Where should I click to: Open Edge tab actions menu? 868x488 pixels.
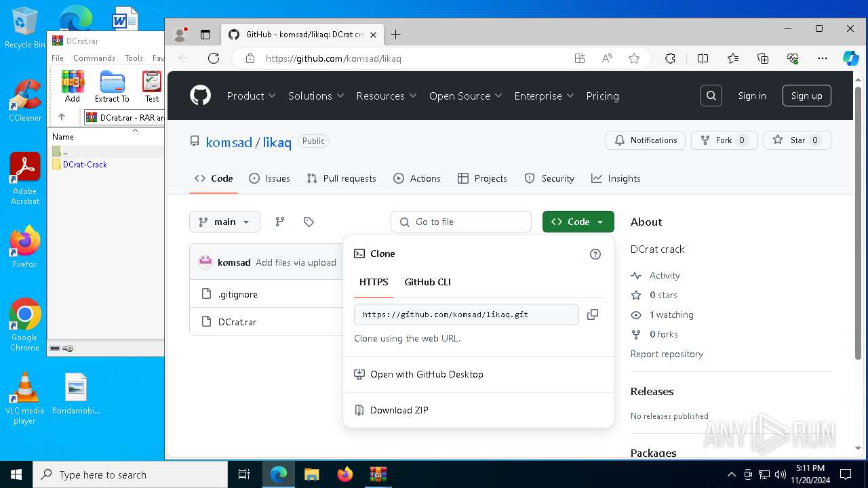(205, 34)
